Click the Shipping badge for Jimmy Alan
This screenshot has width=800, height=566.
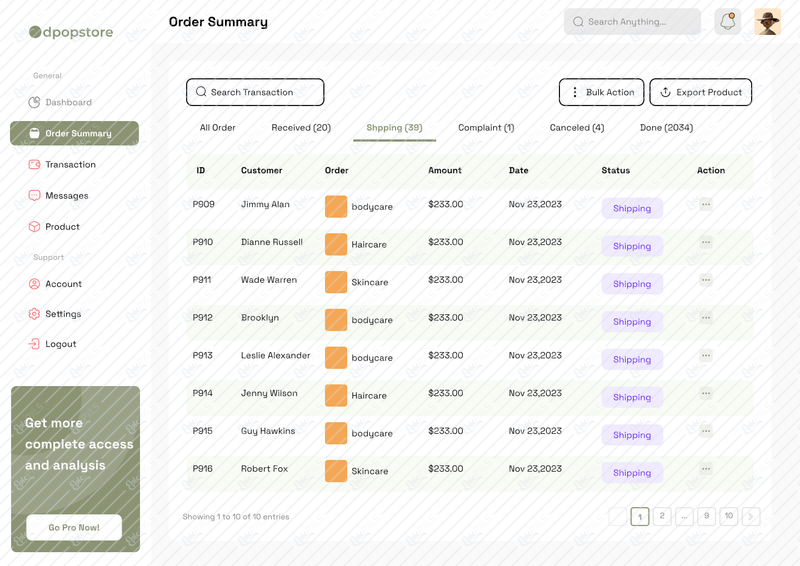coord(632,208)
